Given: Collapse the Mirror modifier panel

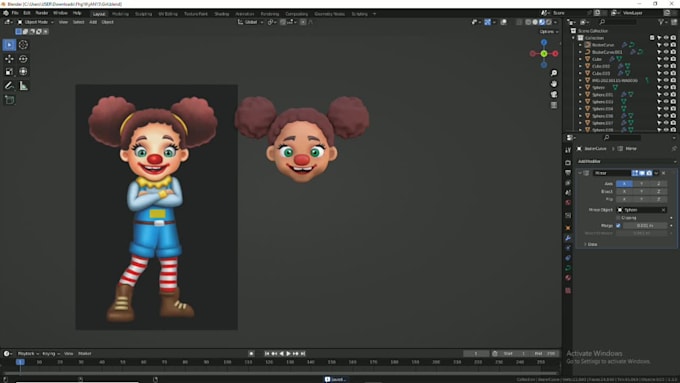Looking at the screenshot, I should tap(580, 173).
